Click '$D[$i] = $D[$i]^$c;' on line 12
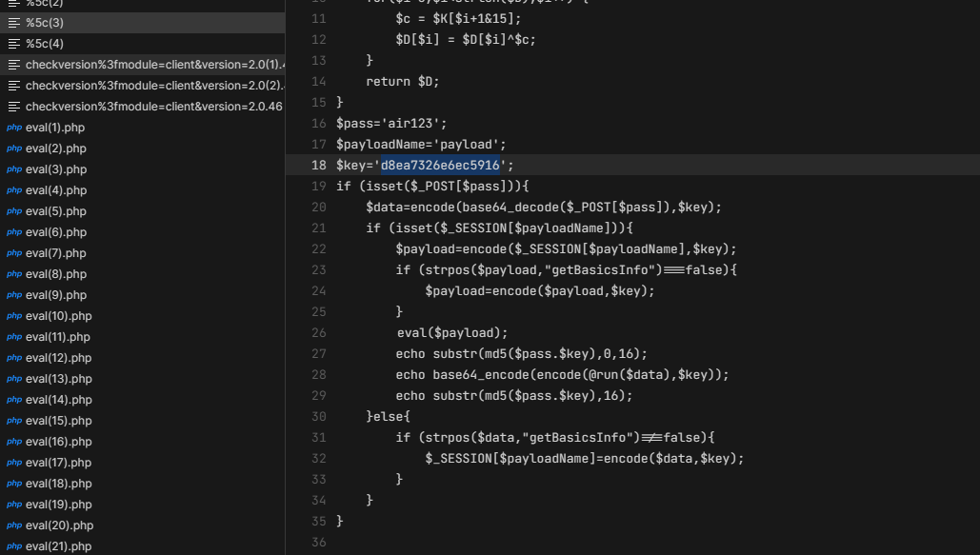980x555 pixels. click(x=466, y=39)
